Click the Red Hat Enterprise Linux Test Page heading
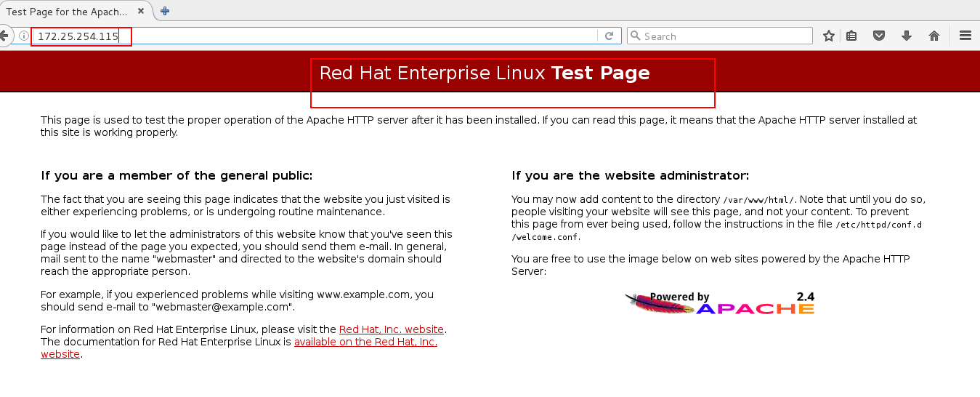This screenshot has height=397, width=980. click(x=485, y=73)
